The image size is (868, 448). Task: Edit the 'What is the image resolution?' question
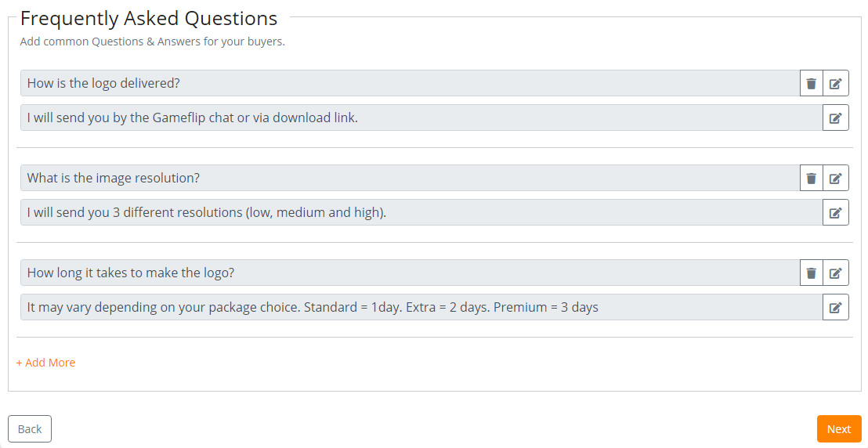coord(836,178)
